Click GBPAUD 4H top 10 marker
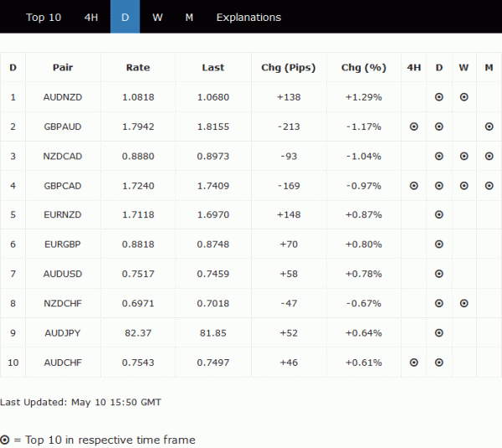 (413, 126)
